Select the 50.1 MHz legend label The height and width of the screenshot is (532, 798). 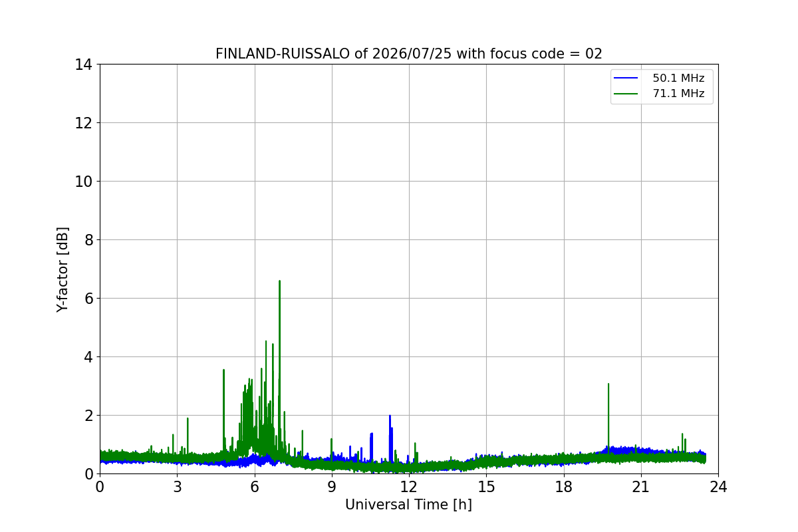coord(678,78)
